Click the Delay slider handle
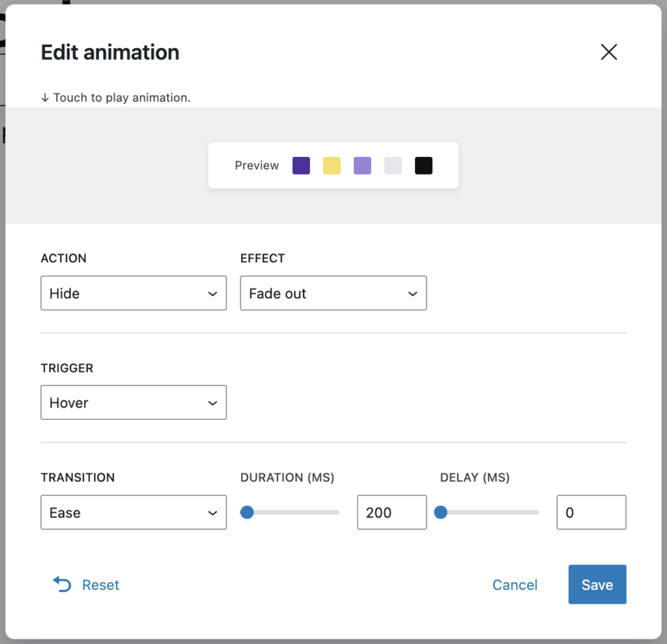The height and width of the screenshot is (644, 667). pyautogui.click(x=441, y=512)
